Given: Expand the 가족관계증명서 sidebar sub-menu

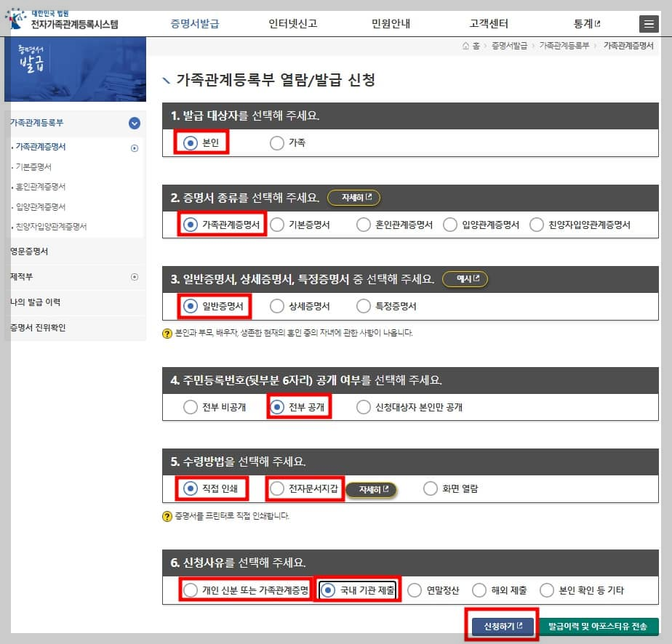Looking at the screenshot, I should [x=134, y=148].
